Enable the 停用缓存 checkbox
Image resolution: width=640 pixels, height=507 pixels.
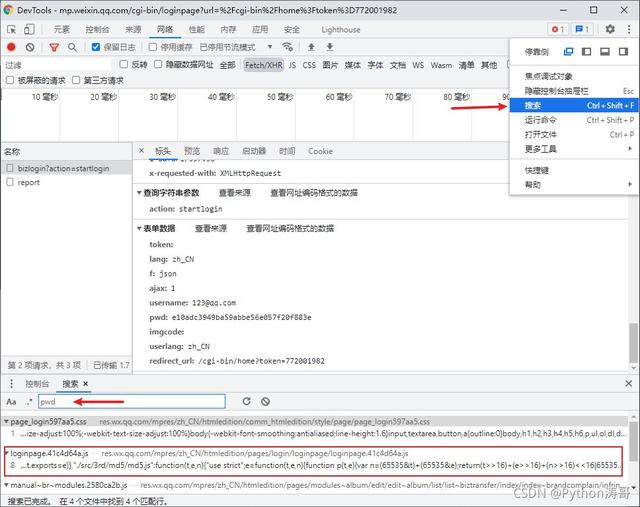click(153, 47)
